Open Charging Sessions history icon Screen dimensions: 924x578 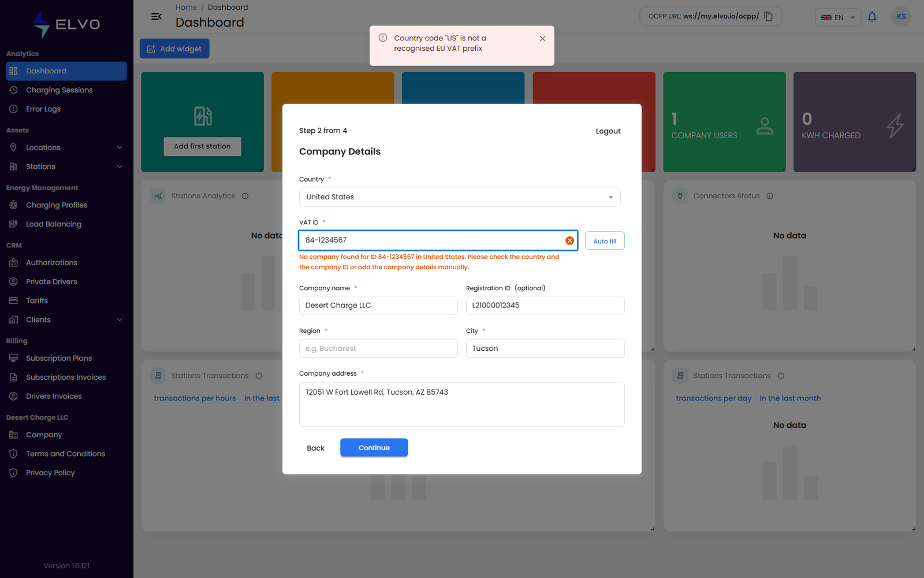tap(13, 90)
